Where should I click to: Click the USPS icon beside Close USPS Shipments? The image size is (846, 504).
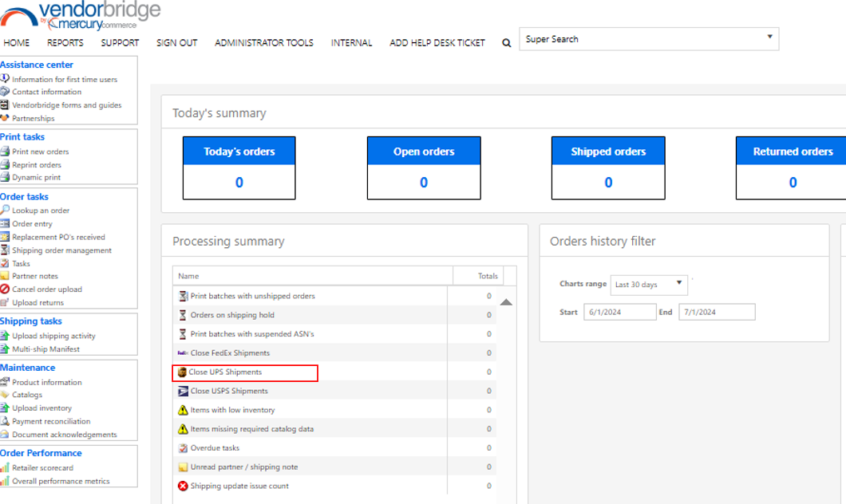click(x=183, y=391)
